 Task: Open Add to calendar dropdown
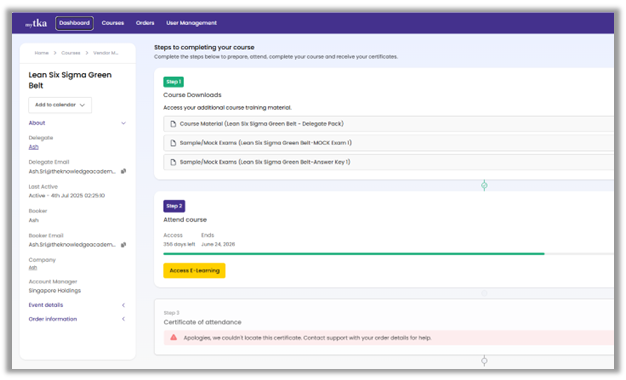click(x=60, y=105)
